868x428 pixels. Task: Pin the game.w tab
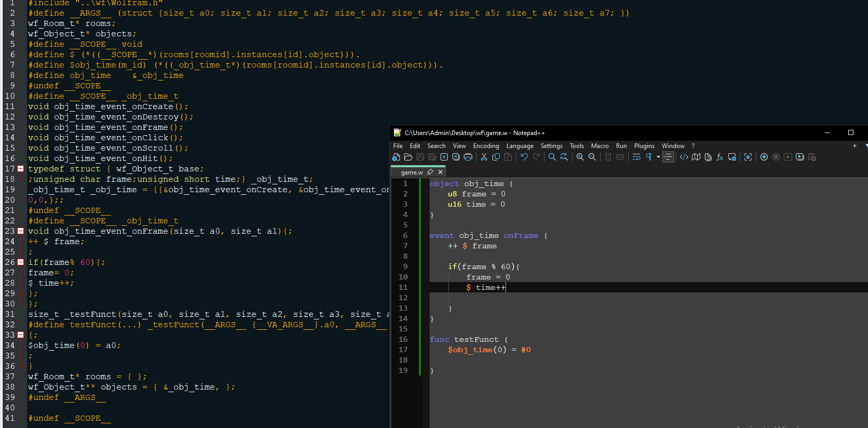(x=430, y=172)
